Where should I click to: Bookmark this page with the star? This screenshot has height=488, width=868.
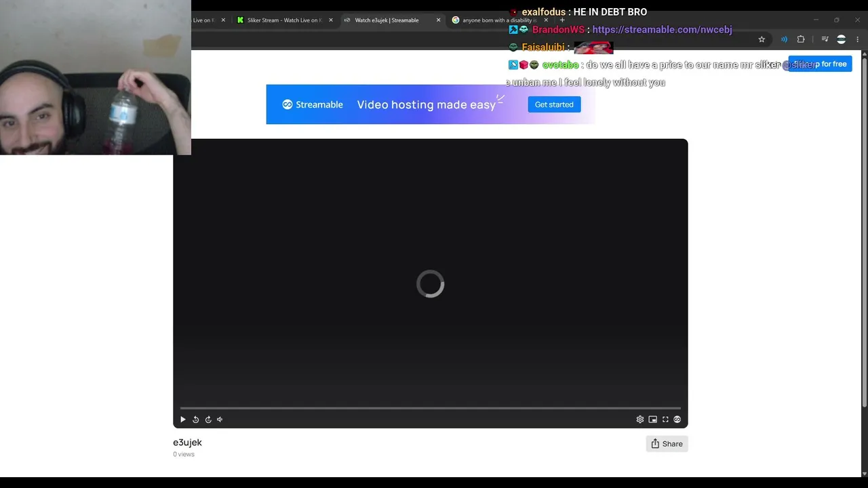pos(762,39)
